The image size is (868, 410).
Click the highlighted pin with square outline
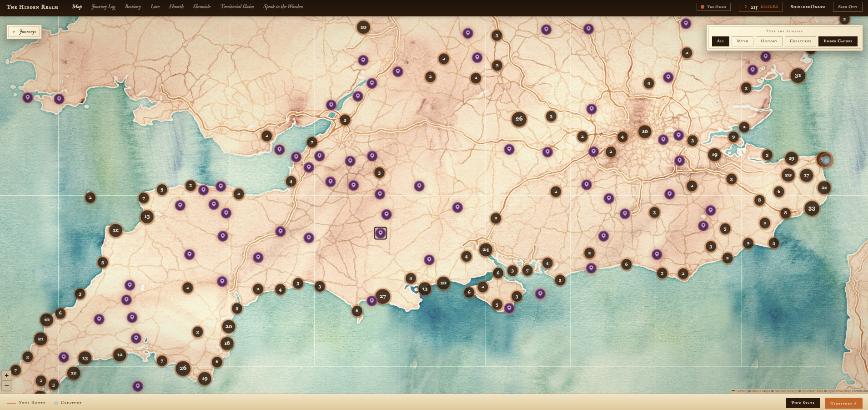[x=381, y=233]
